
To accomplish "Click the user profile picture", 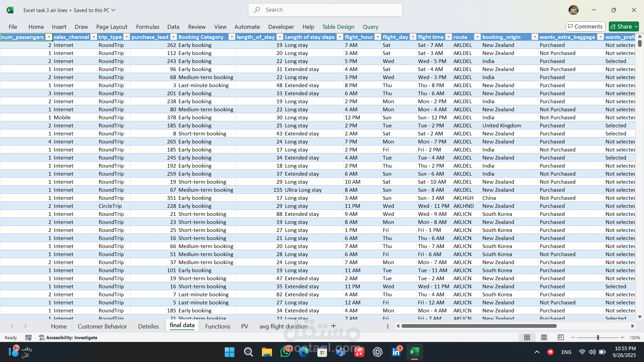I will tap(574, 10).
